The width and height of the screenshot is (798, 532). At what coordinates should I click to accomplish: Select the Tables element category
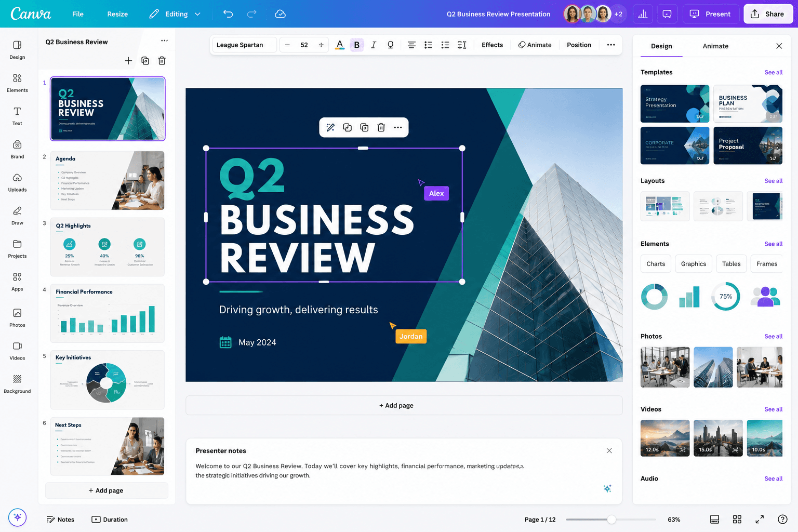click(x=731, y=264)
